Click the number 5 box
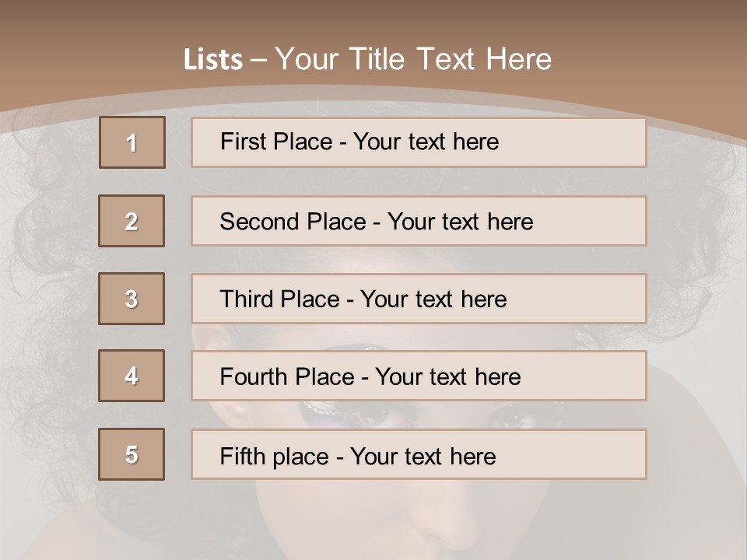Image resolution: width=747 pixels, height=560 pixels. pos(132,454)
